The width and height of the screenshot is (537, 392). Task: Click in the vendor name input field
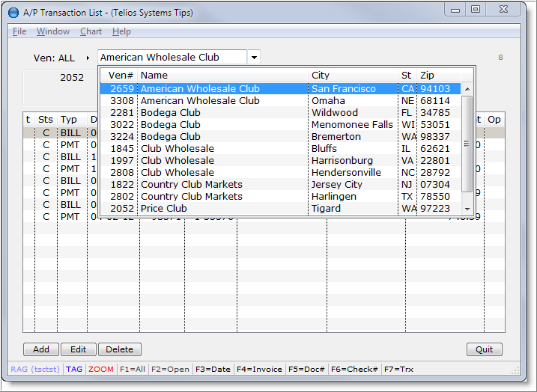(x=172, y=58)
